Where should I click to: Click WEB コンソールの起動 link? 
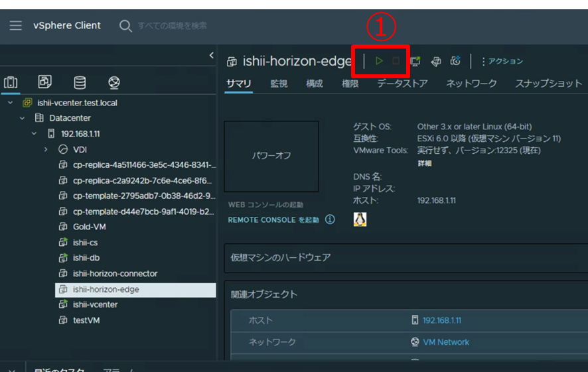click(x=265, y=205)
